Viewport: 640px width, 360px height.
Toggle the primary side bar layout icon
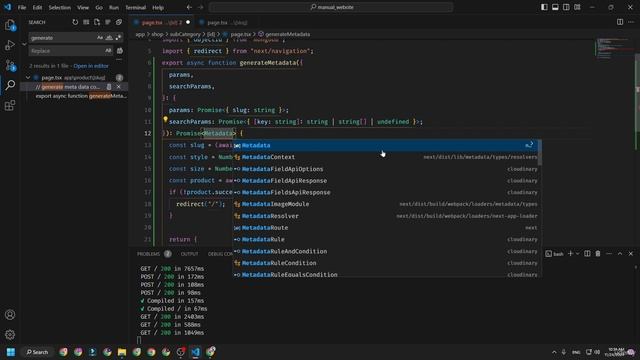544,7
